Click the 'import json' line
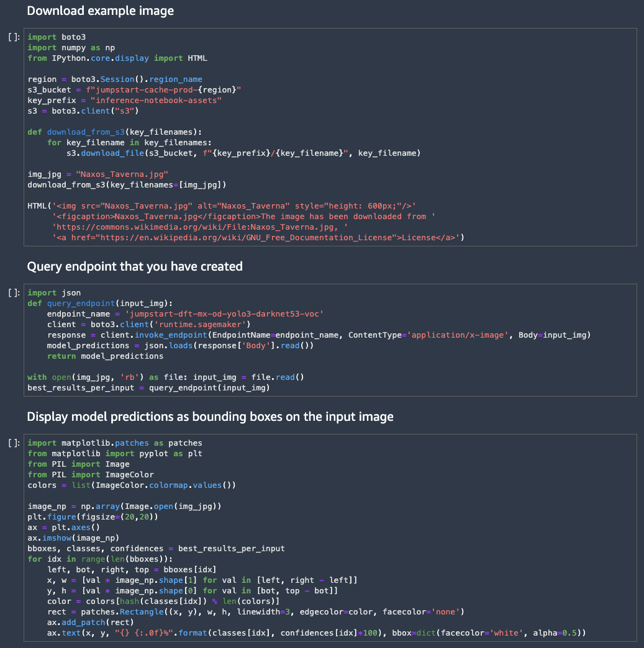Image resolution: width=644 pixels, height=648 pixels. point(54,293)
